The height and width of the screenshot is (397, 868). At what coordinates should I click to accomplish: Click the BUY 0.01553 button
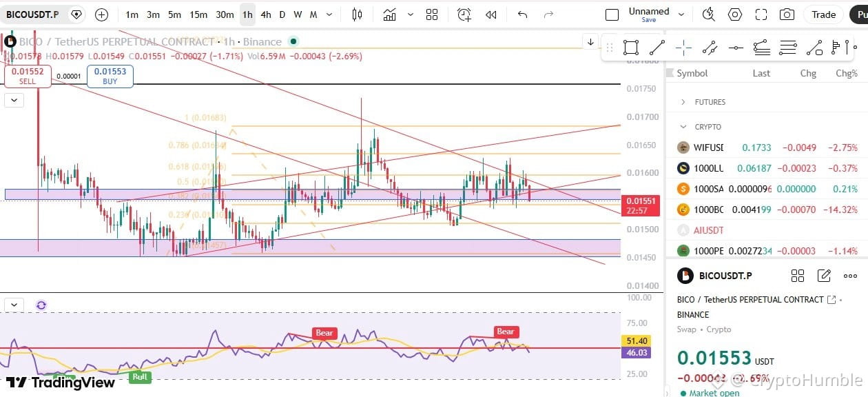point(110,76)
